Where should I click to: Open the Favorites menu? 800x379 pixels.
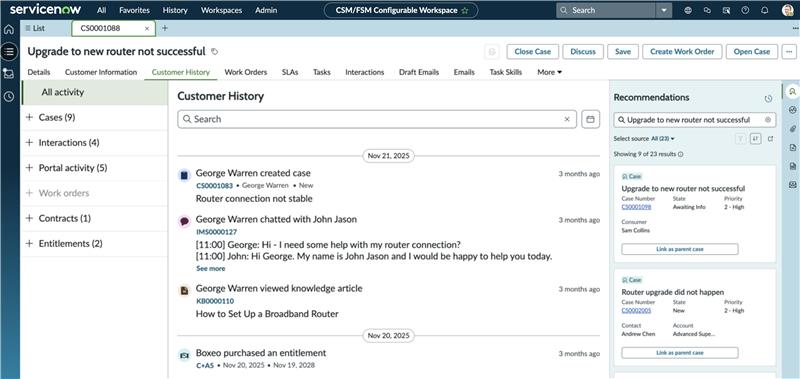134,10
